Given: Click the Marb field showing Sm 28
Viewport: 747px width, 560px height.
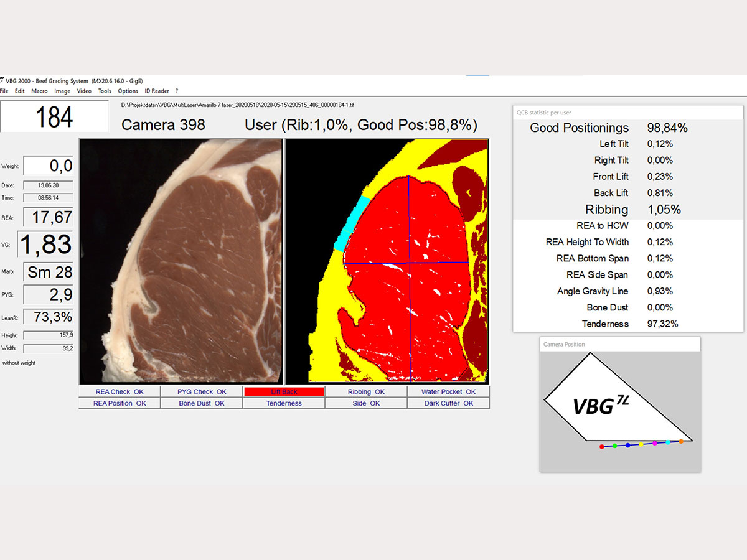Looking at the screenshot, I should (x=48, y=272).
